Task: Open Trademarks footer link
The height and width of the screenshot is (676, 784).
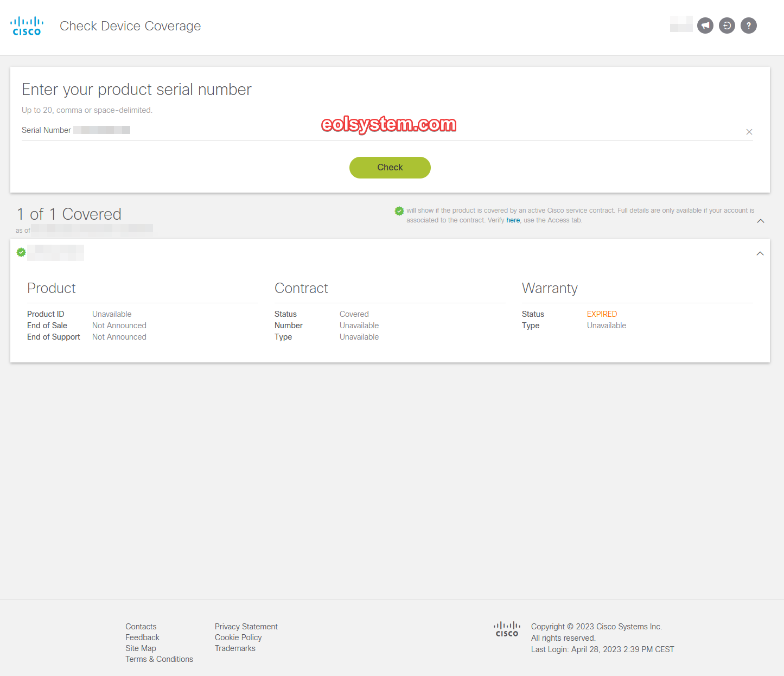Action: click(235, 648)
